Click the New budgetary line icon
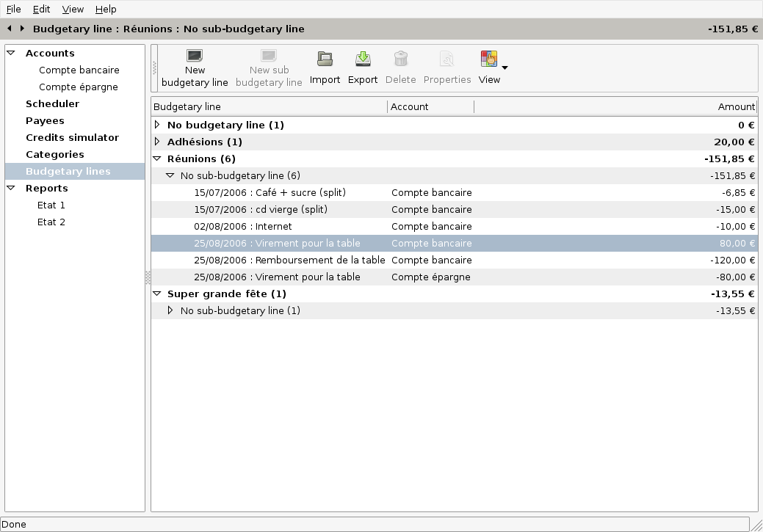The height and width of the screenshot is (532, 763). coord(195,57)
